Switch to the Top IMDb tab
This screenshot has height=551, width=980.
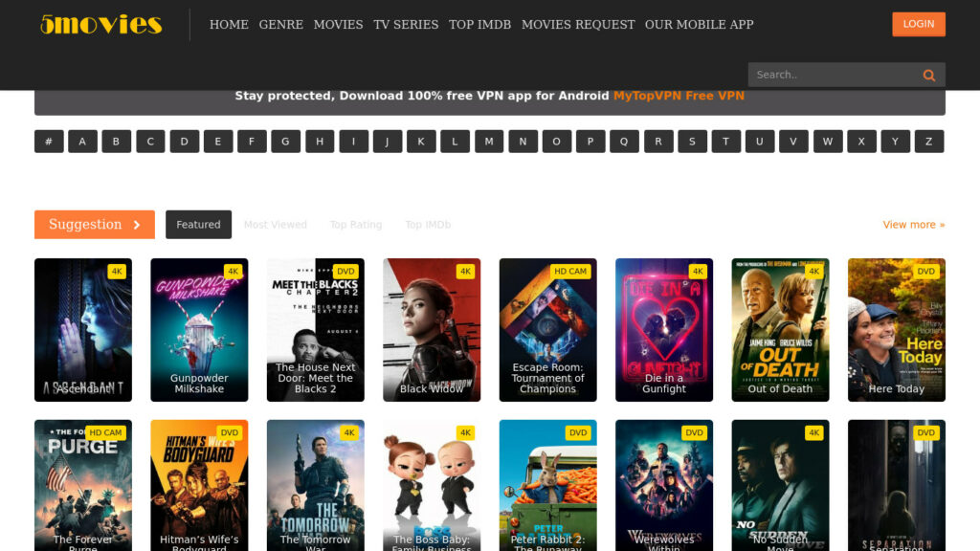tap(428, 224)
